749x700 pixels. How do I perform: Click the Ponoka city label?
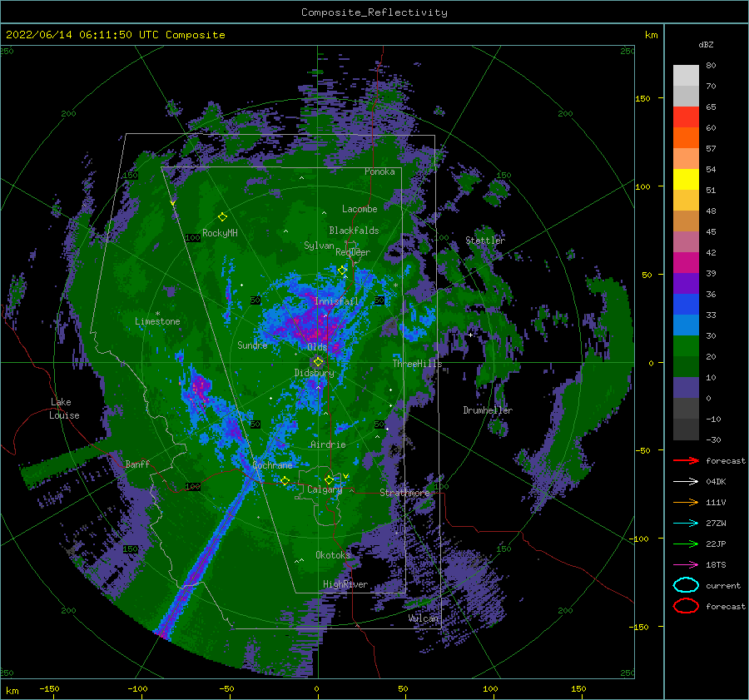pyautogui.click(x=379, y=171)
